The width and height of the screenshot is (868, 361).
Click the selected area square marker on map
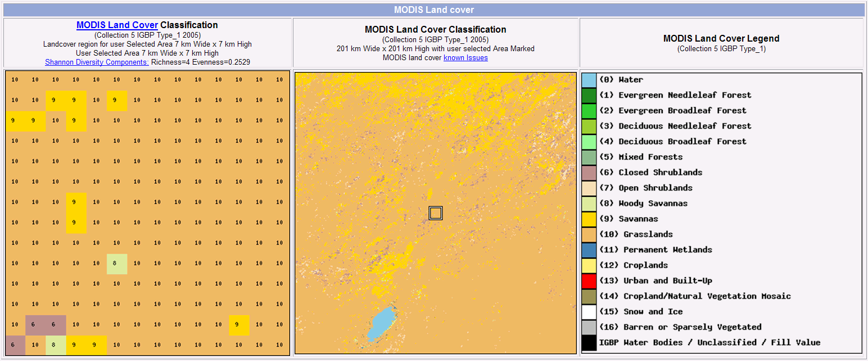pos(436,213)
